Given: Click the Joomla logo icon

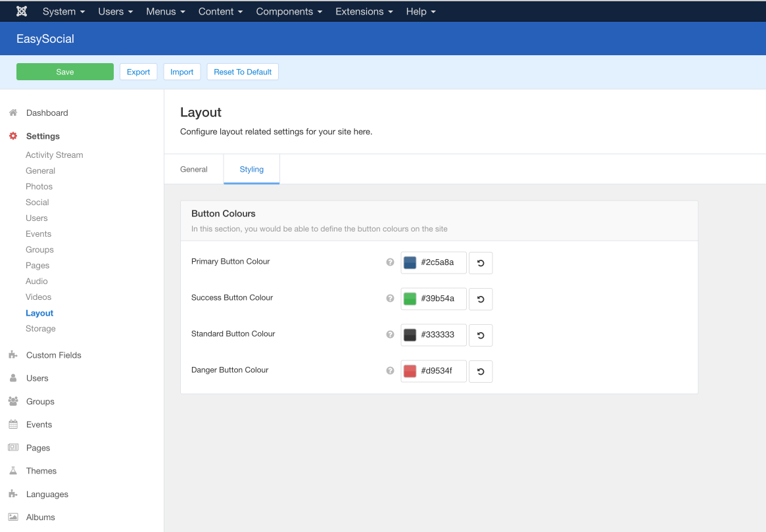Looking at the screenshot, I should point(22,11).
